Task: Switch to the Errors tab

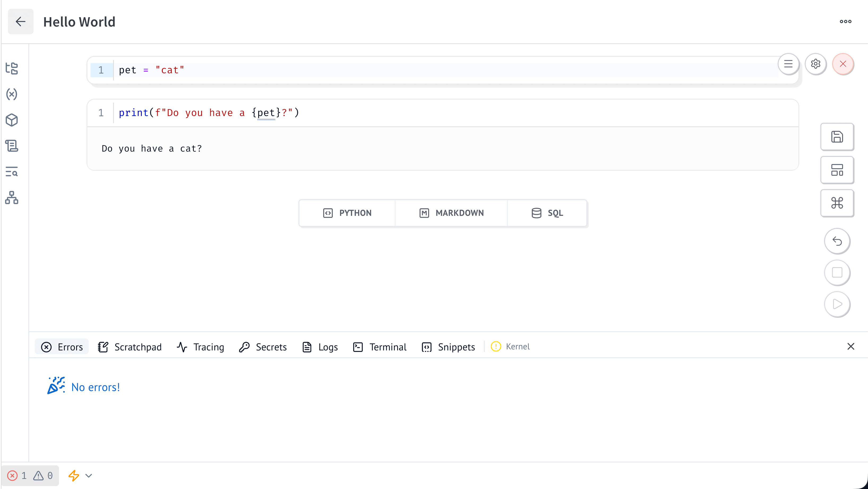Action: point(62,347)
